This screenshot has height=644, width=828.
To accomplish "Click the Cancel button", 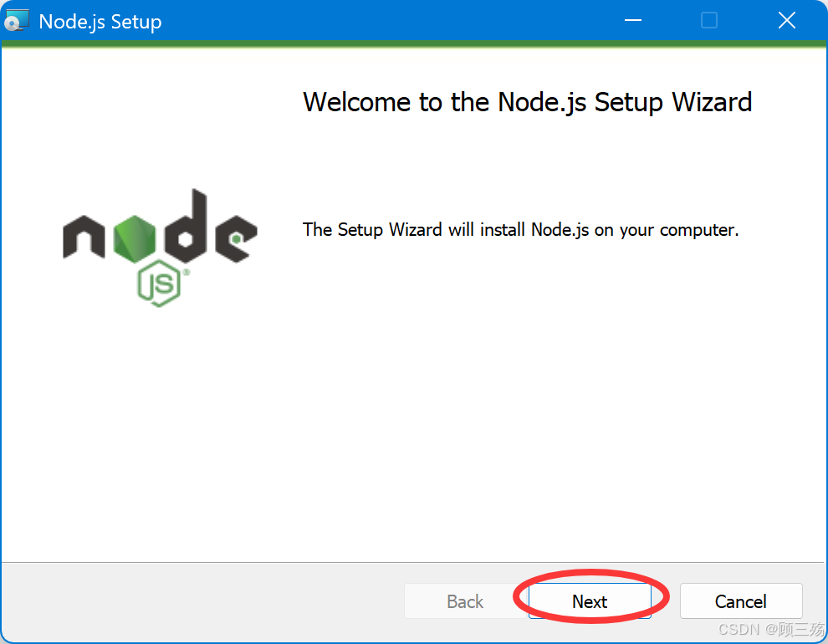I will 741,601.
